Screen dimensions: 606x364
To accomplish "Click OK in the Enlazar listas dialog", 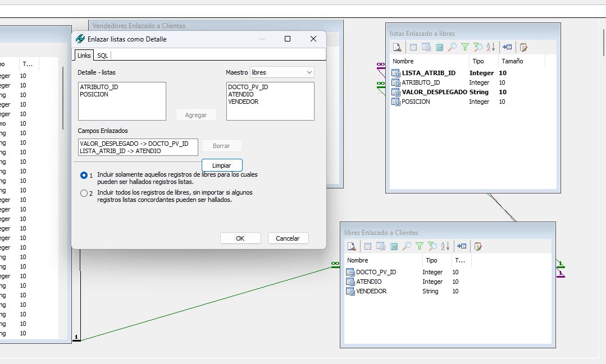I will [x=240, y=238].
